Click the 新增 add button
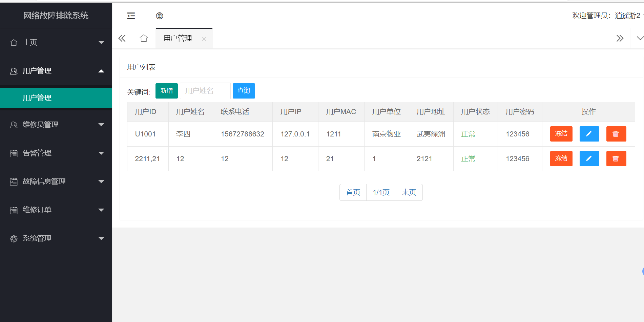 (166, 91)
